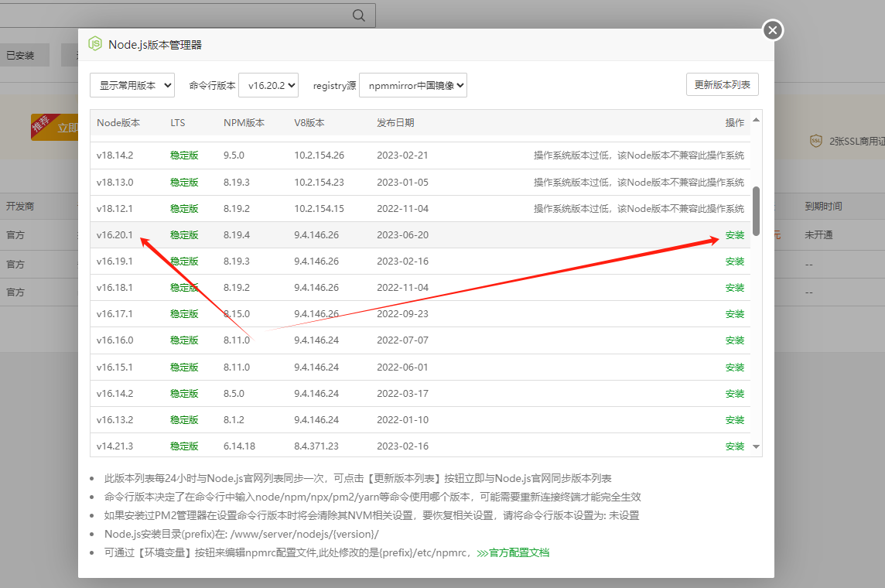
Task: Click the version list scrollbar thumb
Action: pyautogui.click(x=757, y=210)
